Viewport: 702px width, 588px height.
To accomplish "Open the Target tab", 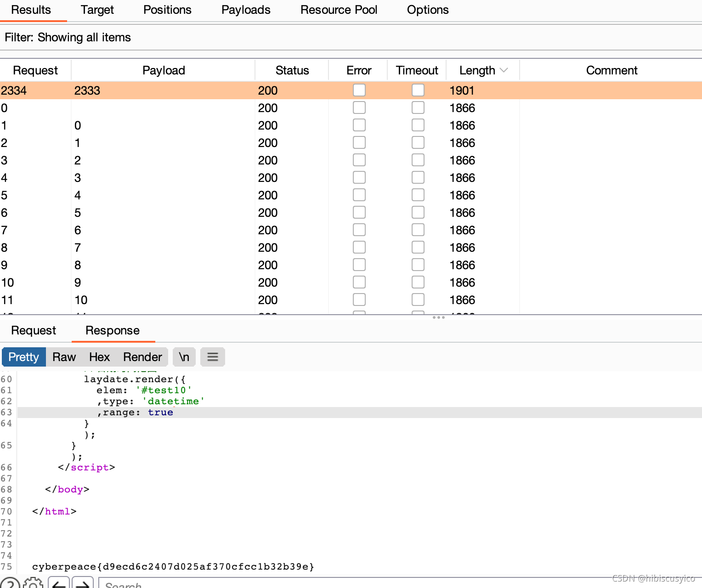I will [x=97, y=10].
